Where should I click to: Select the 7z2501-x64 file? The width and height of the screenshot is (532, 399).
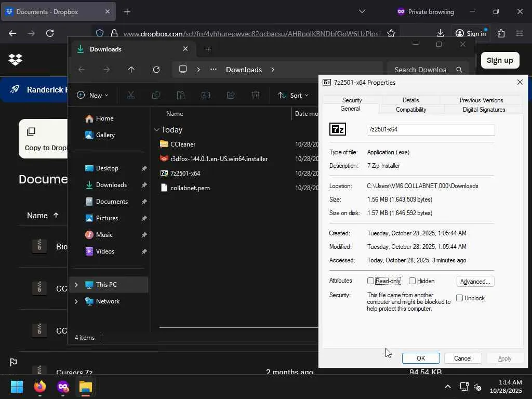180,174
